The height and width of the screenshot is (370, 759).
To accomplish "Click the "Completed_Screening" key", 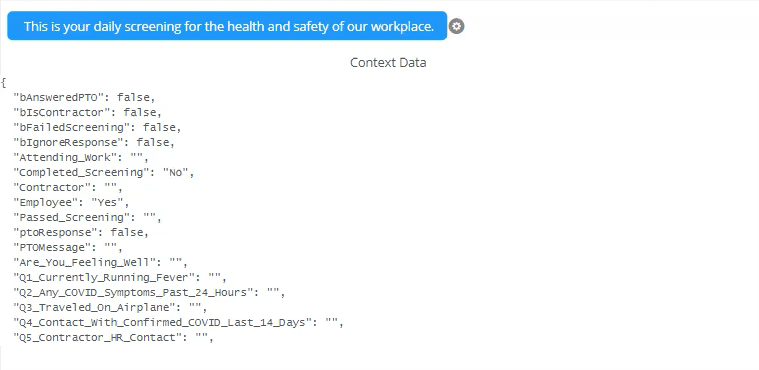I will coord(81,172).
